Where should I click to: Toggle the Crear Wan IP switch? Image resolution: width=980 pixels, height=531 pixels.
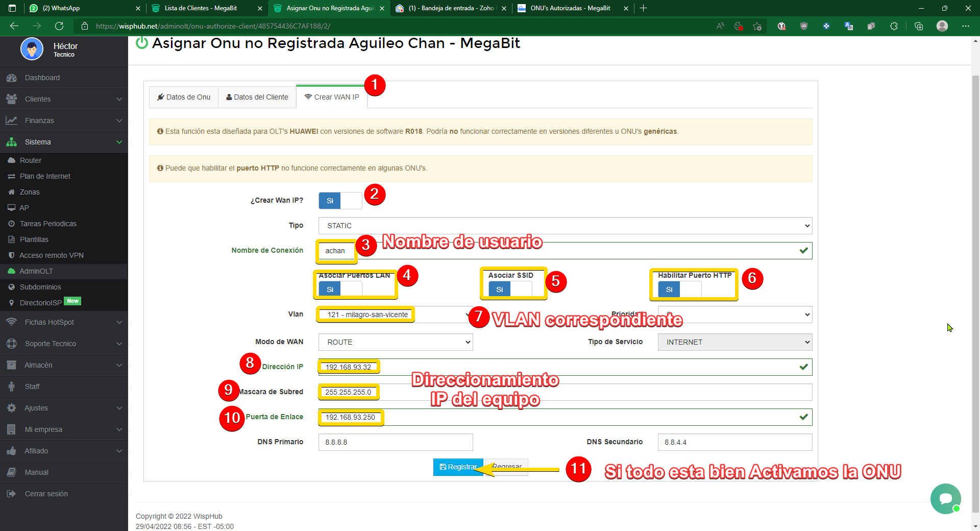point(340,201)
